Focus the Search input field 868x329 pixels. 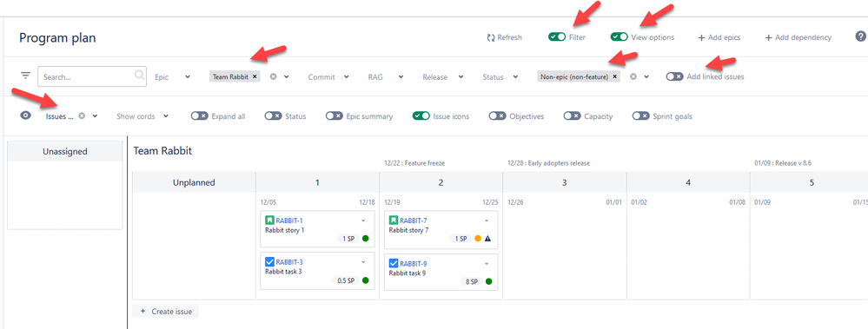click(x=92, y=77)
